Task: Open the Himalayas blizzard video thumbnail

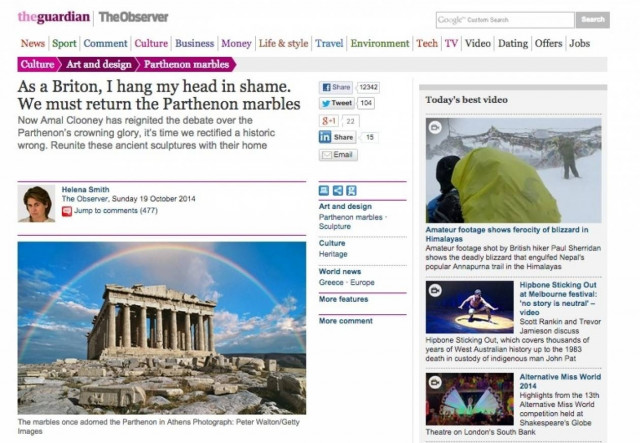Action: coord(513,170)
